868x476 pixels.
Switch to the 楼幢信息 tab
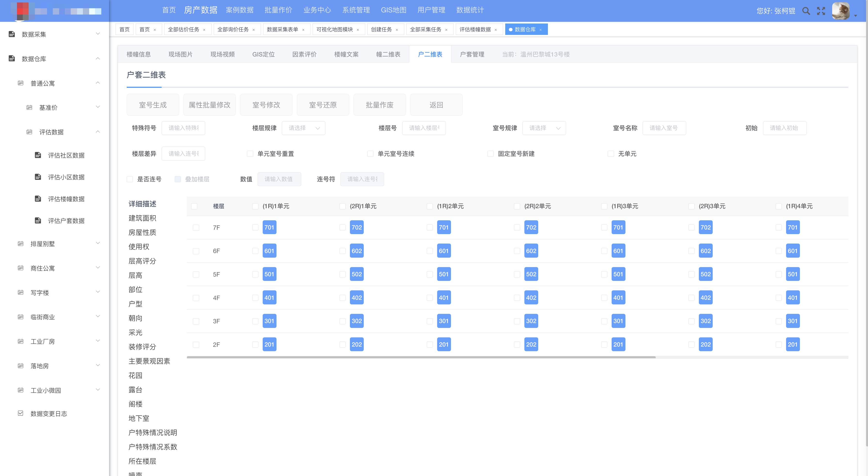[x=139, y=54]
